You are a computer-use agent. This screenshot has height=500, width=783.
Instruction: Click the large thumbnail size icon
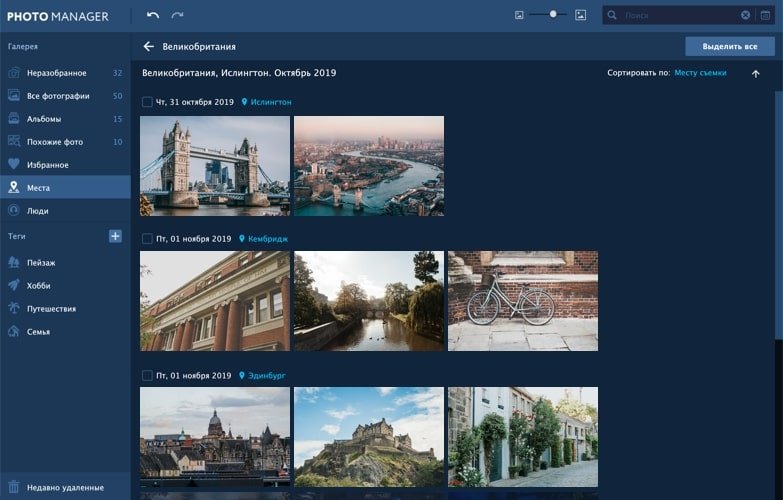580,15
